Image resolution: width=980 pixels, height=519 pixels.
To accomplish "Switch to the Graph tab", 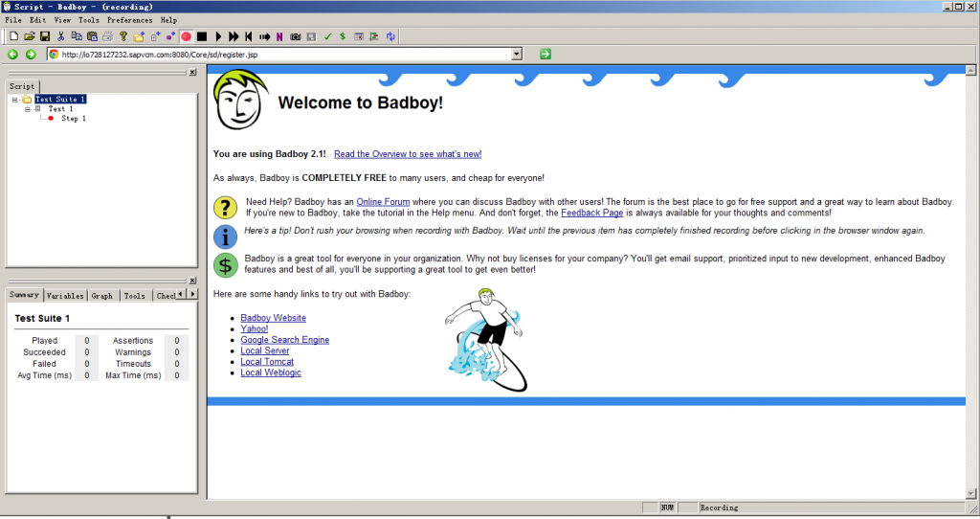I will coord(101,295).
